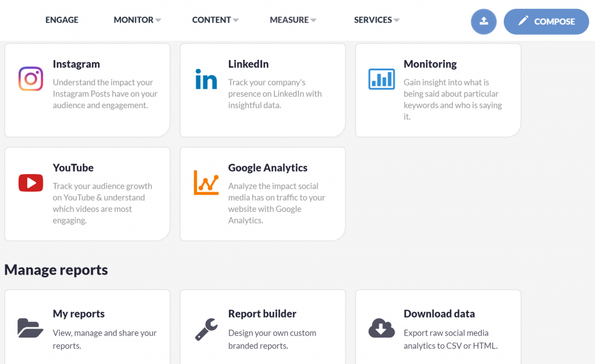This screenshot has width=595, height=364.
Task: Go to the Engage menu item
Action: pyautogui.click(x=62, y=20)
